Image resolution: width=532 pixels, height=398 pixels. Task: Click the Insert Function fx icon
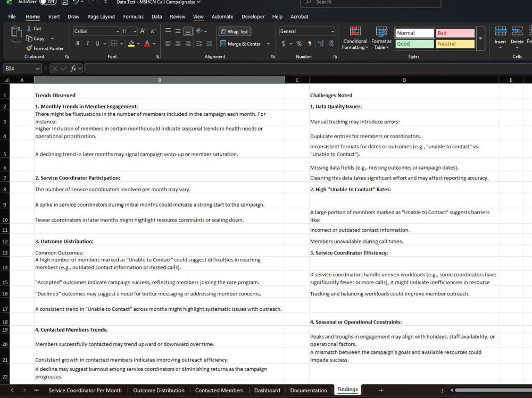(73, 69)
